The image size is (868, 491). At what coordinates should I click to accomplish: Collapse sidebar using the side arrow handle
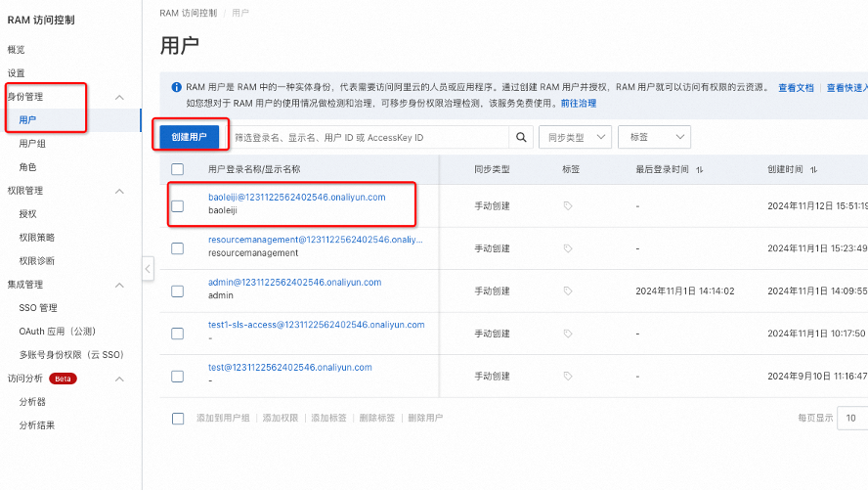[148, 269]
